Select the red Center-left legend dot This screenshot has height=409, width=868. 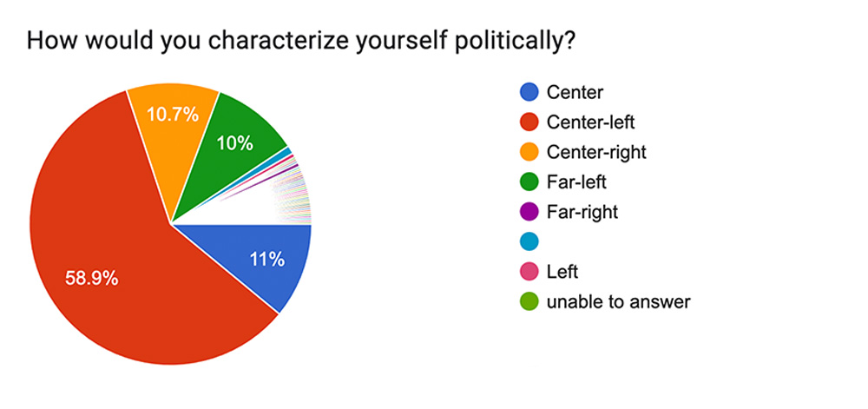[528, 122]
